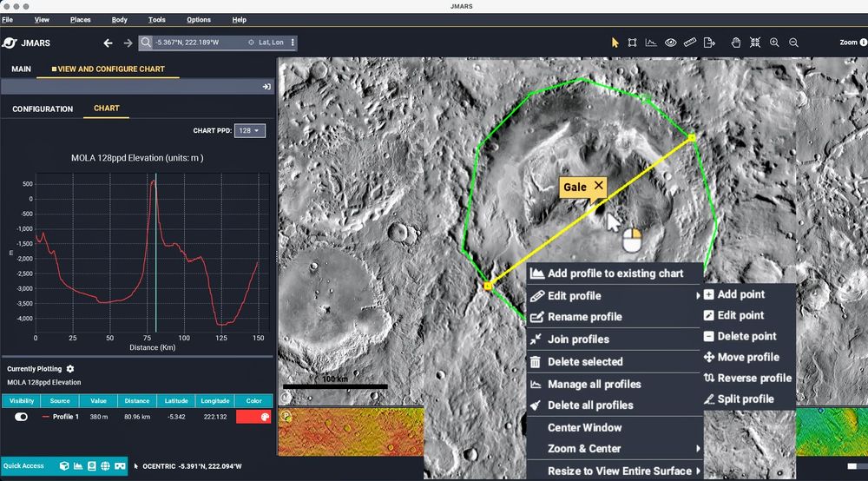Viewport: 868px width, 481px height.
Task: Switch to the CONFIGURATION tab
Action: [x=43, y=109]
